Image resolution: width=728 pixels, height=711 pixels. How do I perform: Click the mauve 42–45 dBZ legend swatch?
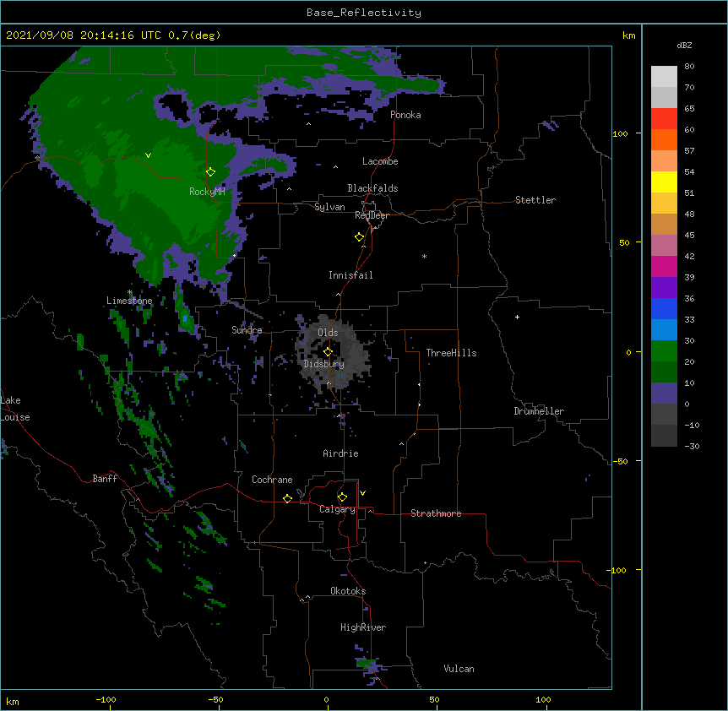click(664, 246)
